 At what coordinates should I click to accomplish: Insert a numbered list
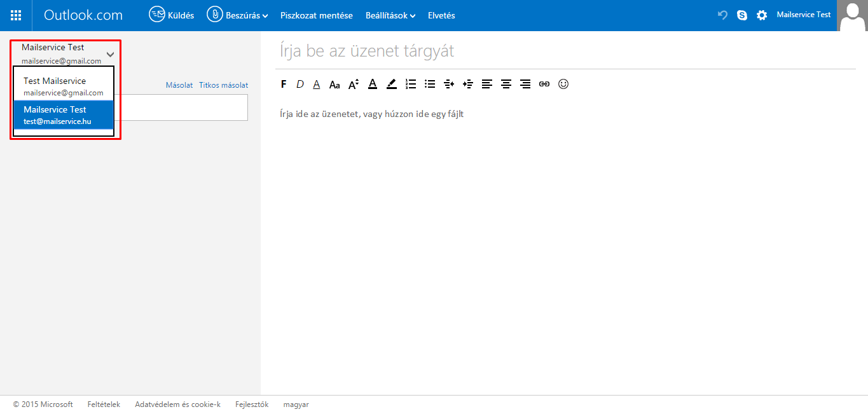411,84
